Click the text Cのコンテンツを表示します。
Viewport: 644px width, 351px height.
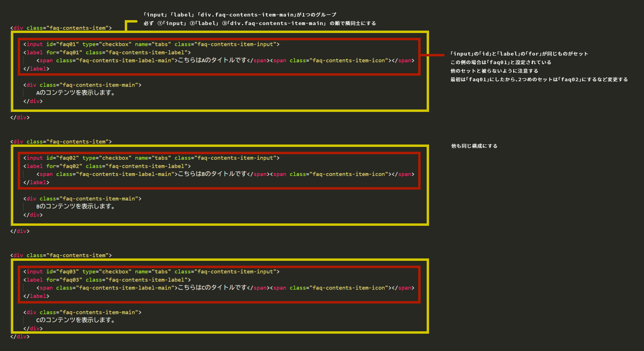76,320
